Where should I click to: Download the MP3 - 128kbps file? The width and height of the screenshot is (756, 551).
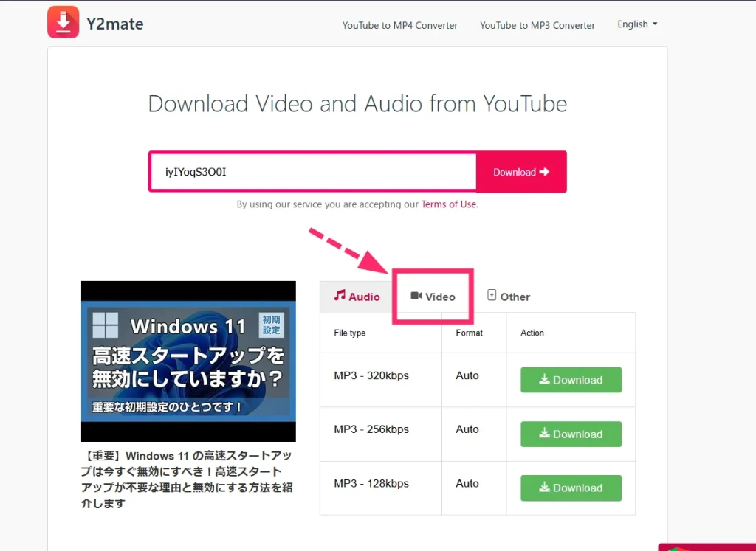[x=571, y=488]
